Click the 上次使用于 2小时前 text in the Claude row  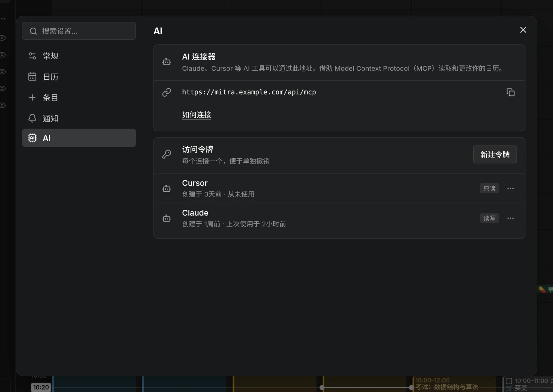pyautogui.click(x=256, y=224)
